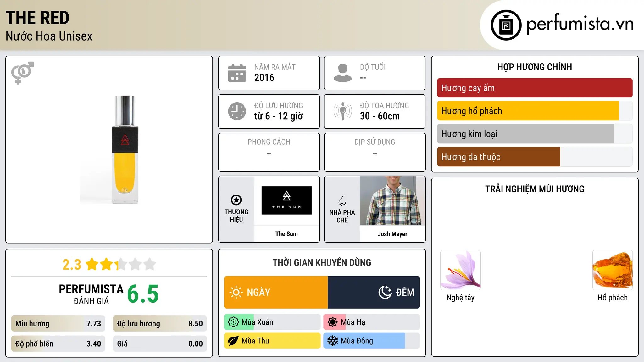Click the flower icon for Mùa Xuân
644x362 pixels.
233,322
